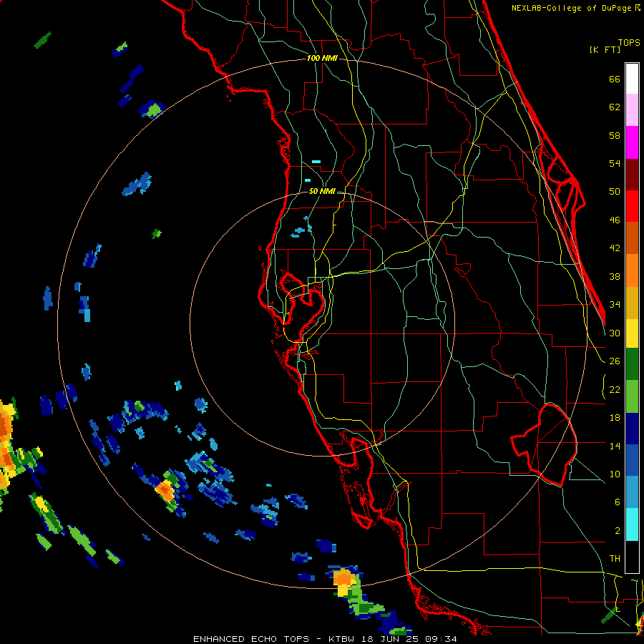Select the 50 NMI range ring label
Image resolution: width=644 pixels, height=644 pixels.
coord(322,191)
